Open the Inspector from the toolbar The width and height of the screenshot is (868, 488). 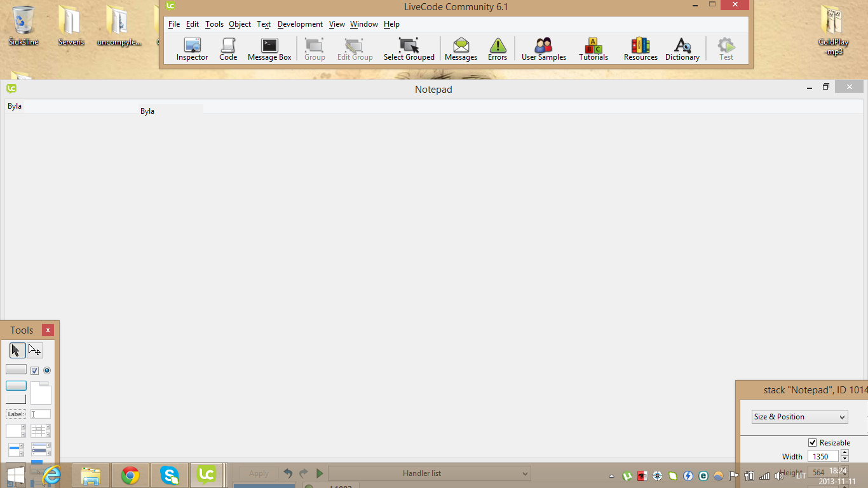(x=192, y=50)
